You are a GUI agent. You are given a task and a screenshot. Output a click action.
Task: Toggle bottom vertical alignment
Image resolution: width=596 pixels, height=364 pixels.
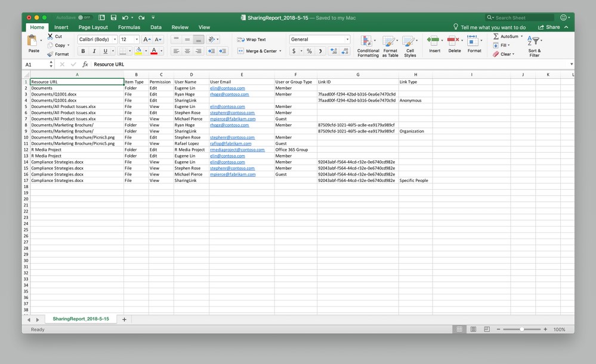coord(199,39)
